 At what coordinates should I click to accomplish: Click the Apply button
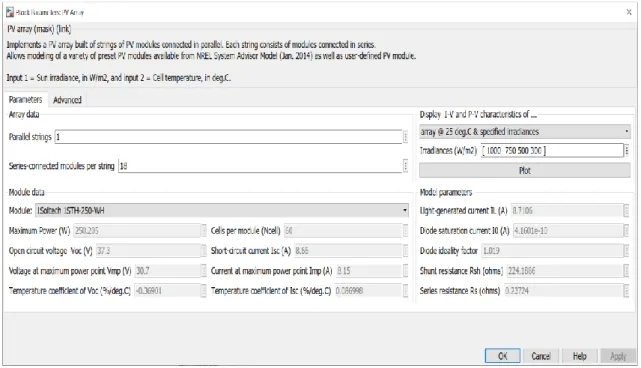click(x=618, y=356)
